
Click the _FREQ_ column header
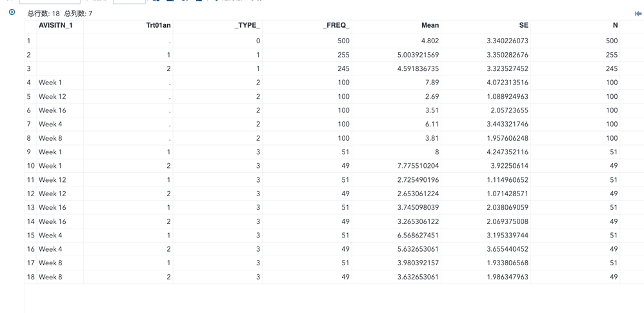[336, 26]
